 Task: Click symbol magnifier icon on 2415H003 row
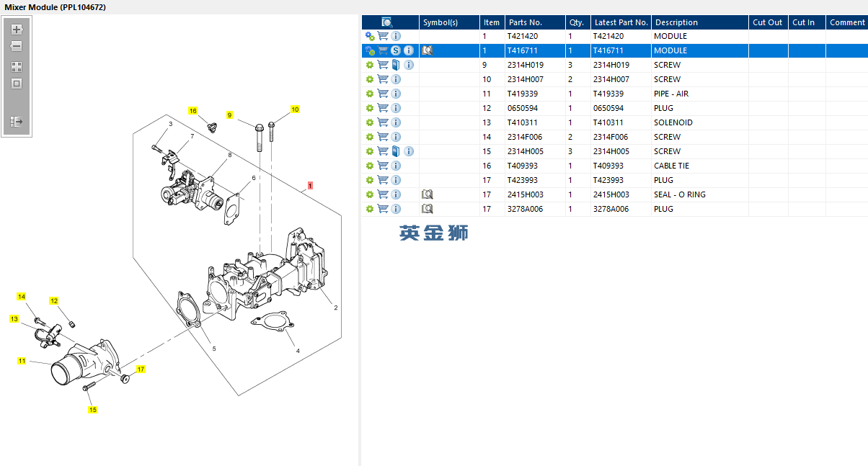(x=427, y=194)
